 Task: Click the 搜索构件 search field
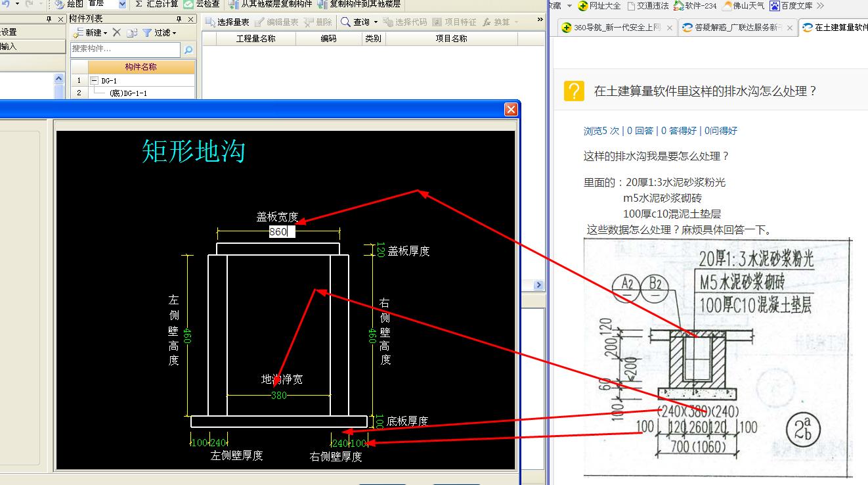click(125, 49)
